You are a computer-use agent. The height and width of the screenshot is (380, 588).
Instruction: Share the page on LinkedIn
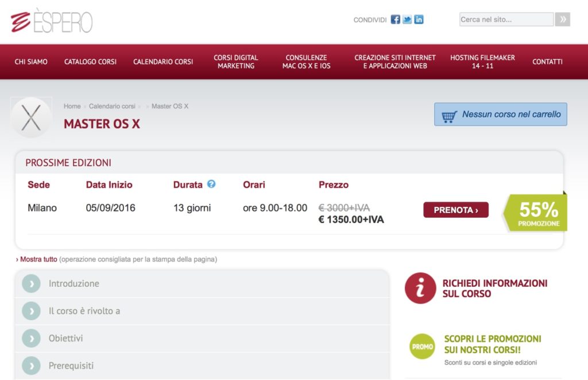coord(419,20)
